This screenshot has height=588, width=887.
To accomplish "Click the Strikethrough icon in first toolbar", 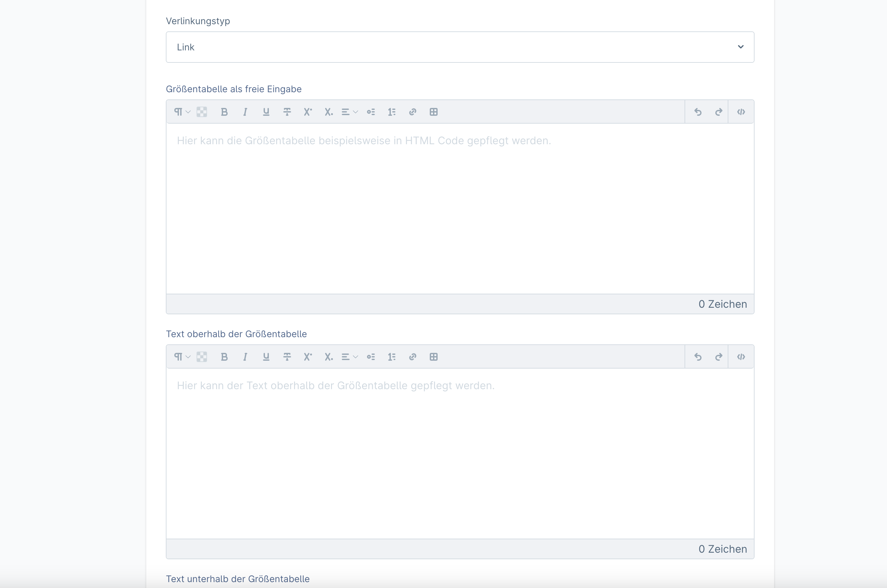I will point(287,112).
